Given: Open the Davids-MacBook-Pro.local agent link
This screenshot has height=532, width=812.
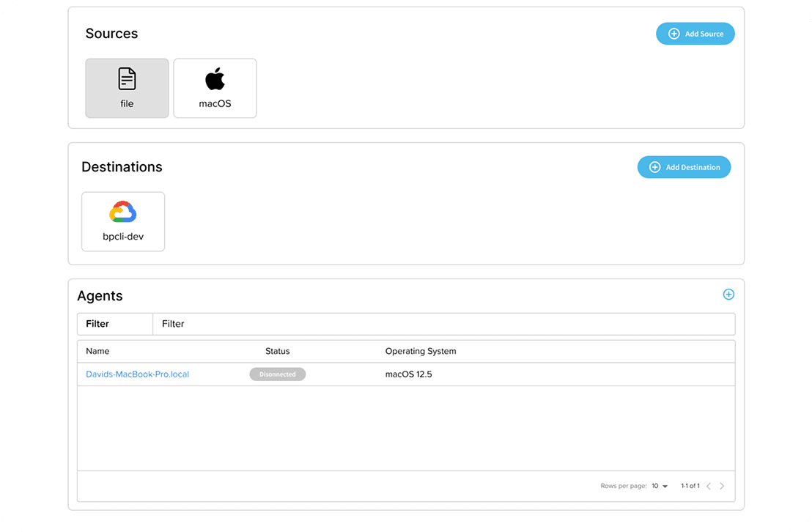Looking at the screenshot, I should pos(137,374).
